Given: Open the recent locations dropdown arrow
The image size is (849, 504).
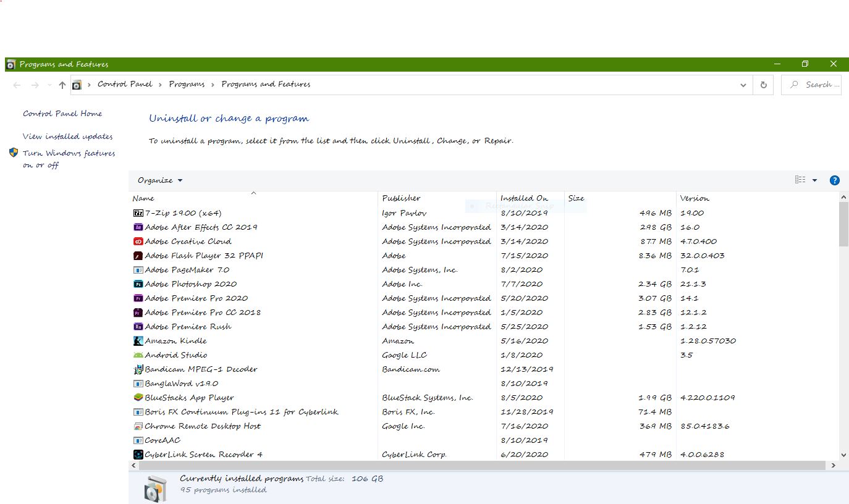Looking at the screenshot, I should point(49,85).
